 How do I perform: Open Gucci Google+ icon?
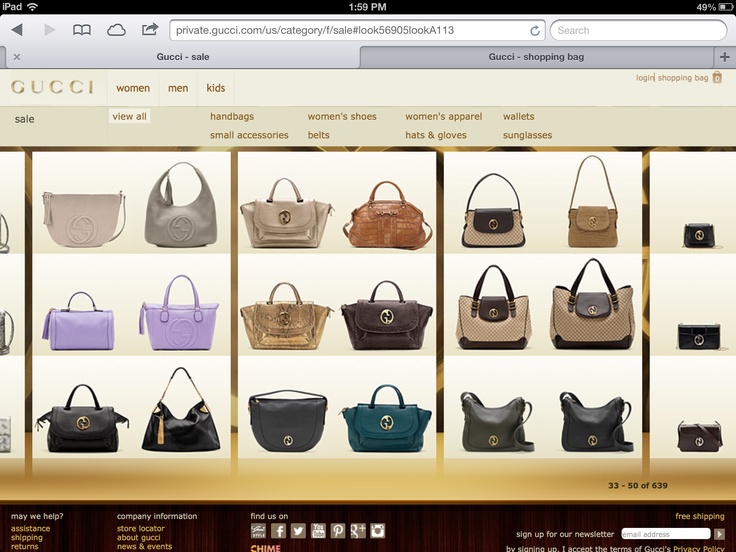(x=358, y=531)
